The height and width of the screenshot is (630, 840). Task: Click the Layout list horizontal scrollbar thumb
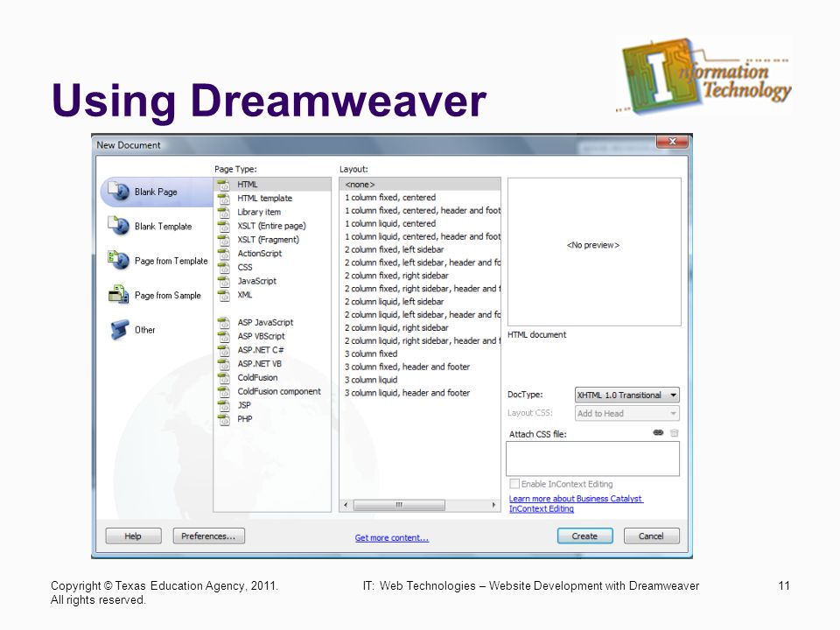(399, 505)
